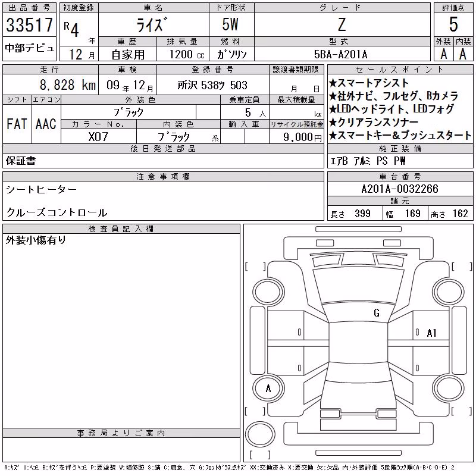Select the セールスポイント header
476x476 pixels.
[x=400, y=70]
